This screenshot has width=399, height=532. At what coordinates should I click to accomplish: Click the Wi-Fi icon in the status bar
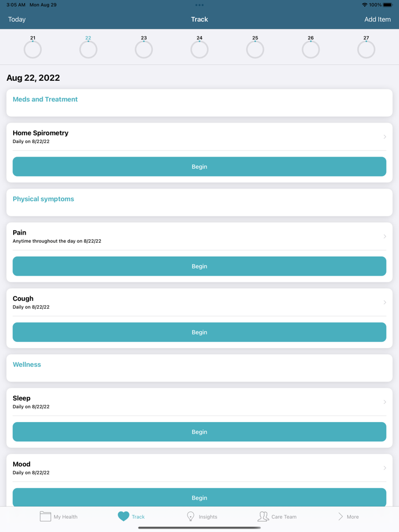click(x=364, y=5)
